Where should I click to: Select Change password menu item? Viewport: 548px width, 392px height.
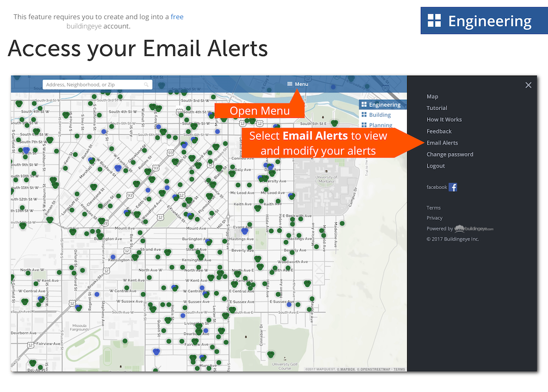click(449, 154)
